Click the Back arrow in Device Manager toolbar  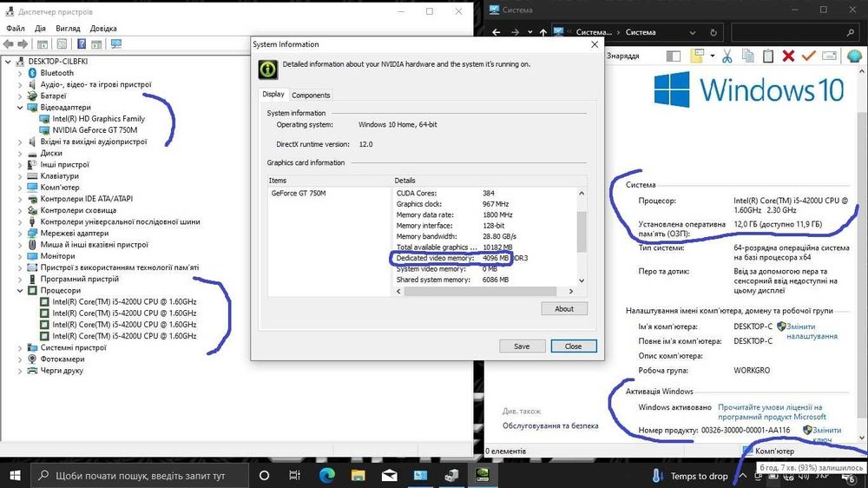[9, 43]
